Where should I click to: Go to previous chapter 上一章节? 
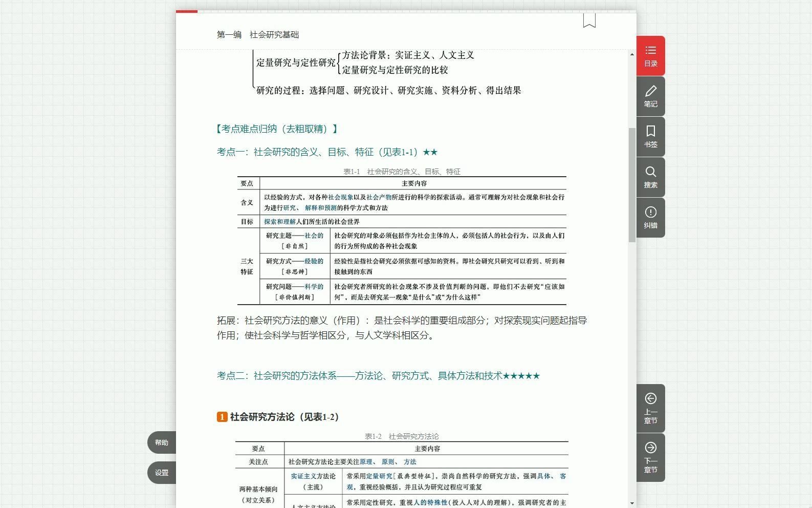(650, 408)
